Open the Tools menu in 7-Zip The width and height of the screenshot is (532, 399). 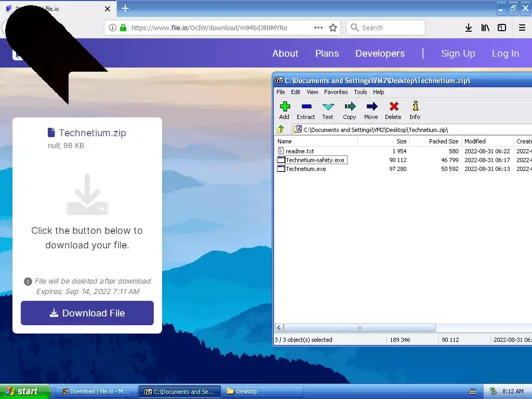coord(361,92)
